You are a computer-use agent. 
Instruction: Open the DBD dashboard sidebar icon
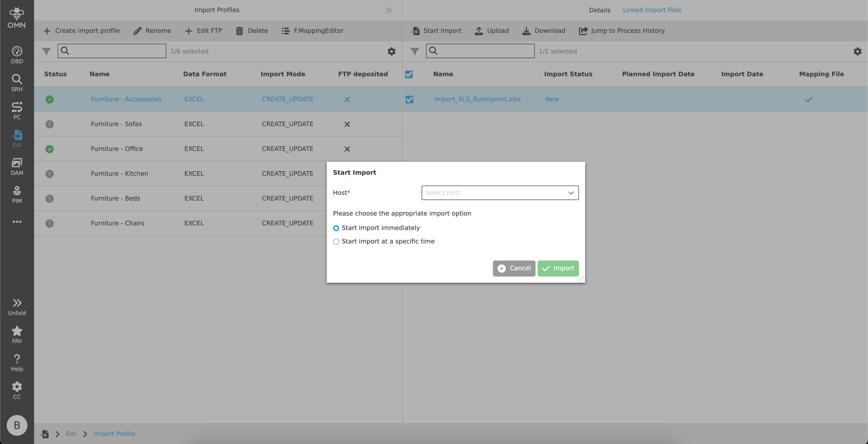[17, 55]
